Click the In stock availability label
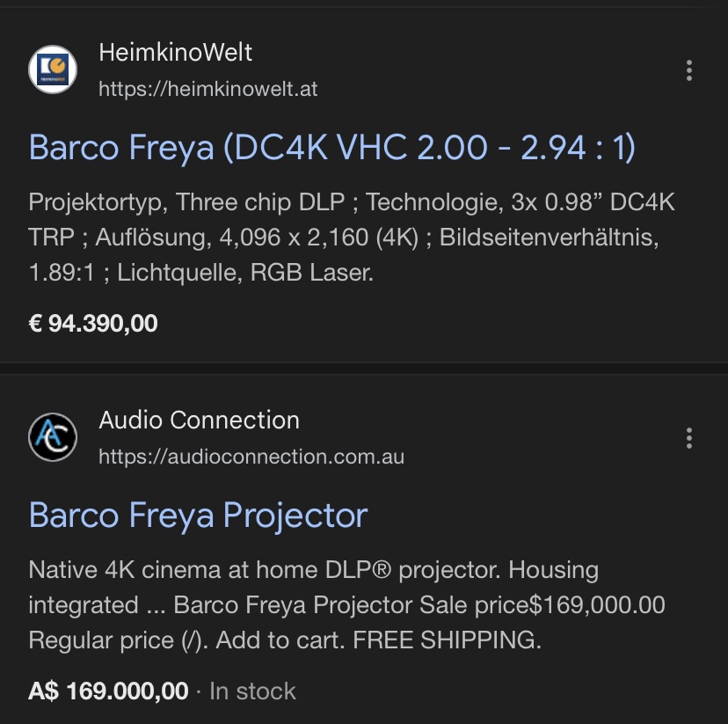This screenshot has height=724, width=728. coord(252,691)
